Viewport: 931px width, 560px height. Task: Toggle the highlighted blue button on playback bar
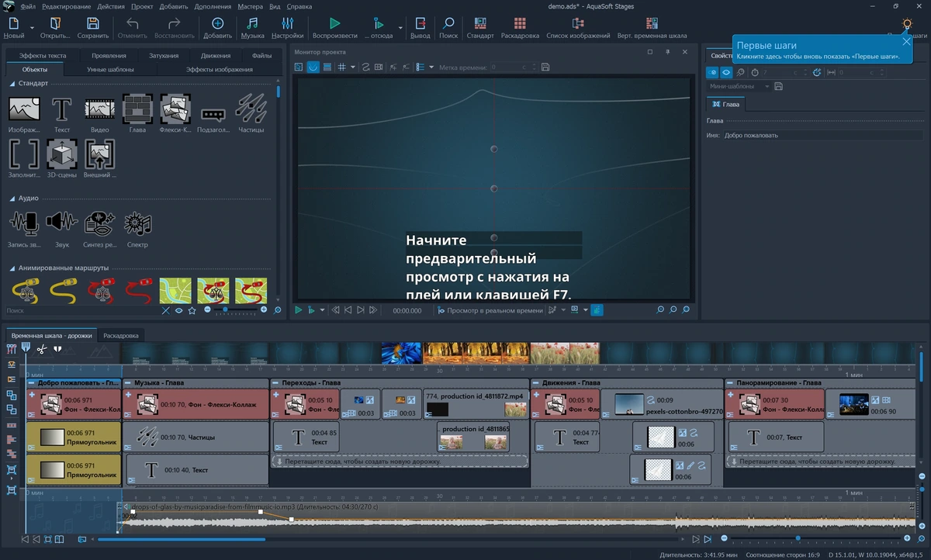coord(597,310)
